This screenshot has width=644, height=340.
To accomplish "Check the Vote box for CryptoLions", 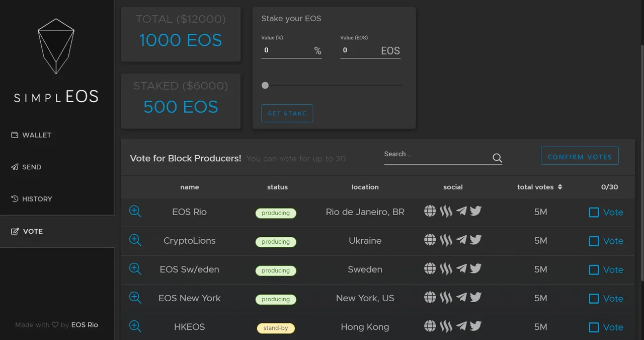I will (594, 241).
